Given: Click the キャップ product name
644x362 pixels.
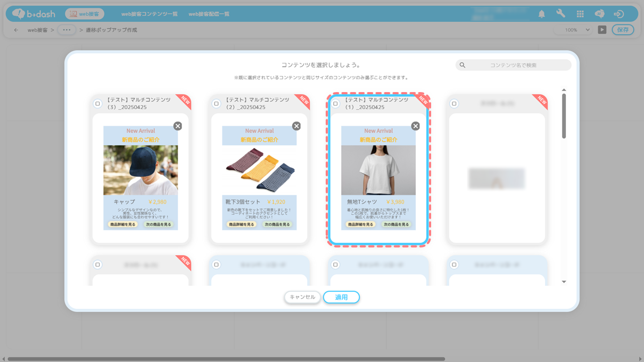Looking at the screenshot, I should (125, 202).
